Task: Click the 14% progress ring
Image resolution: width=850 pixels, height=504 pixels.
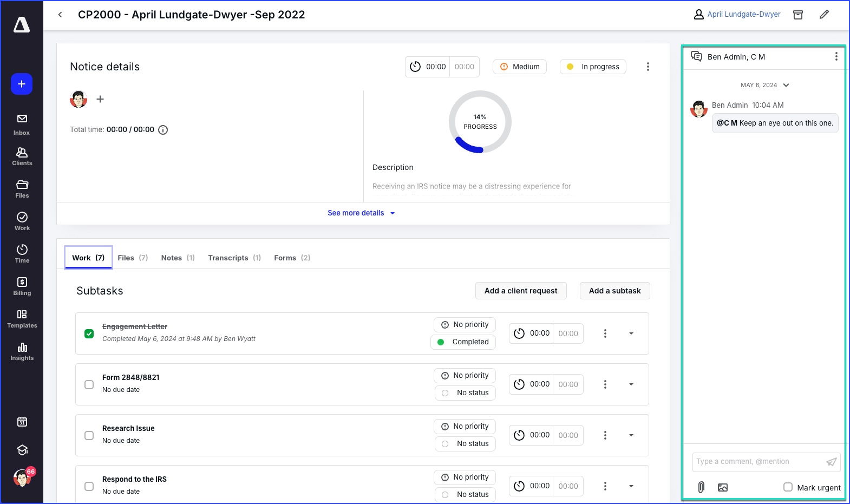Action: click(x=480, y=122)
